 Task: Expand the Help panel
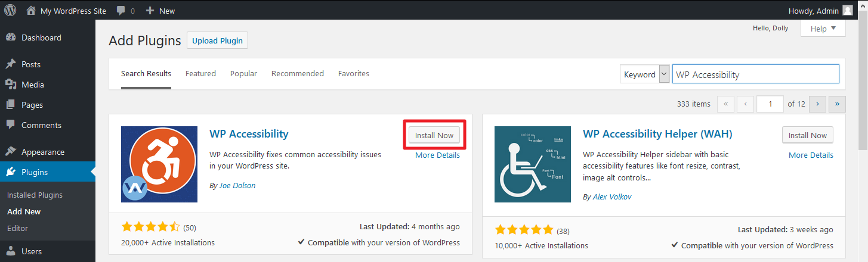(x=823, y=29)
